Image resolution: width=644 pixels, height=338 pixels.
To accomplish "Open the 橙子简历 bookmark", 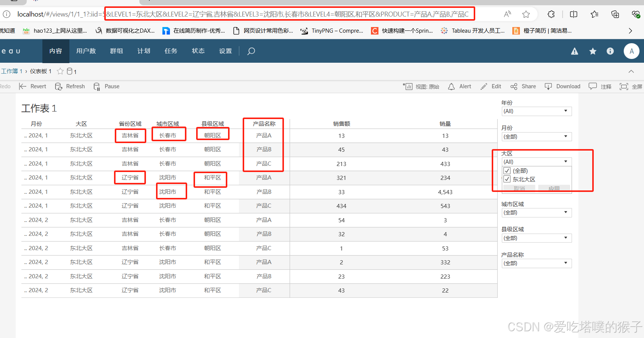I will 542,31.
